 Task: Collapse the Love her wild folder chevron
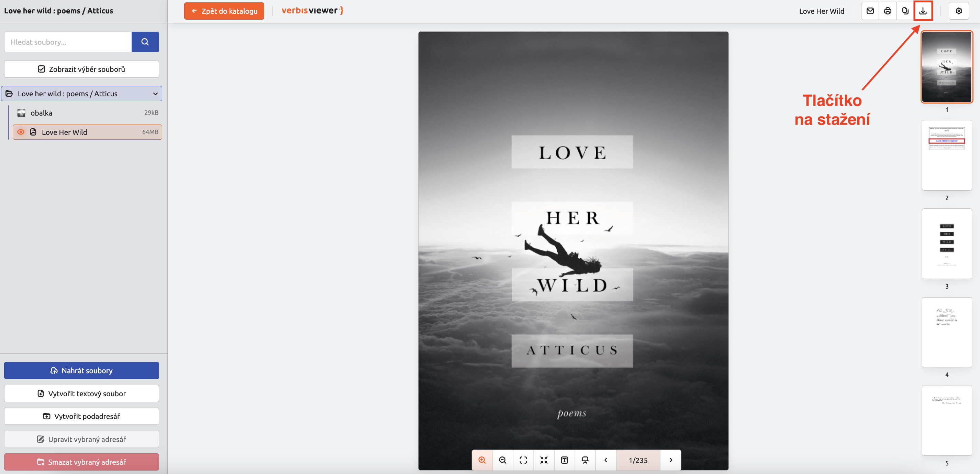point(155,94)
